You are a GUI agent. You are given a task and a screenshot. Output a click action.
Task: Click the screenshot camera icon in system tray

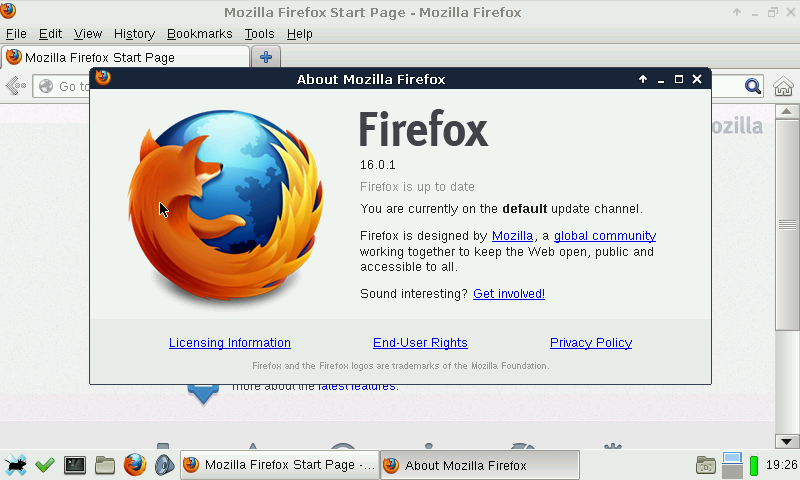pyautogui.click(x=706, y=465)
